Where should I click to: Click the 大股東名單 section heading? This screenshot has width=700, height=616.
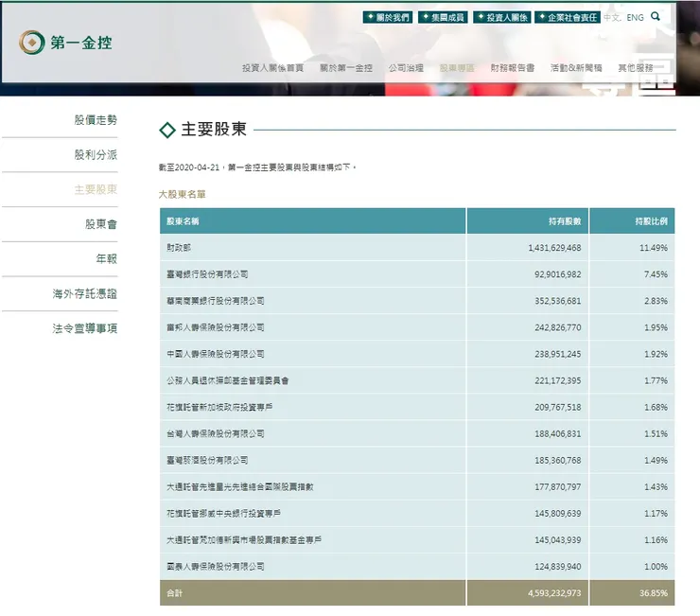(x=183, y=194)
